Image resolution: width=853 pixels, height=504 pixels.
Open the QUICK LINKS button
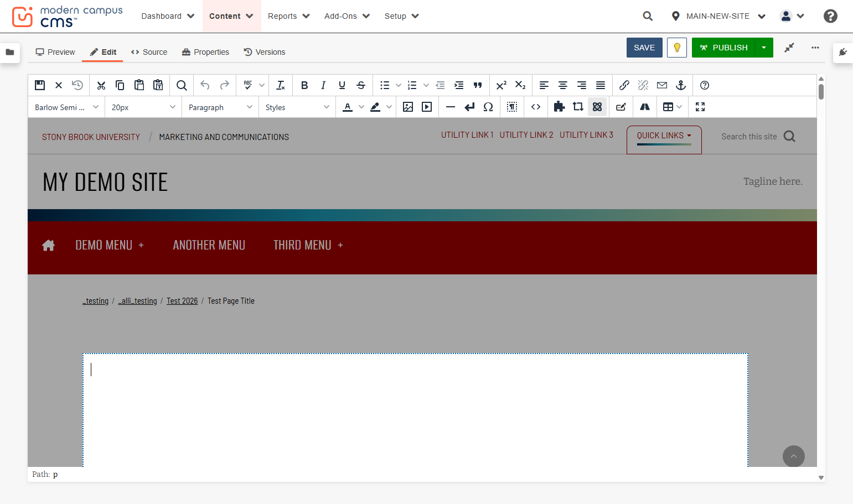(x=664, y=139)
